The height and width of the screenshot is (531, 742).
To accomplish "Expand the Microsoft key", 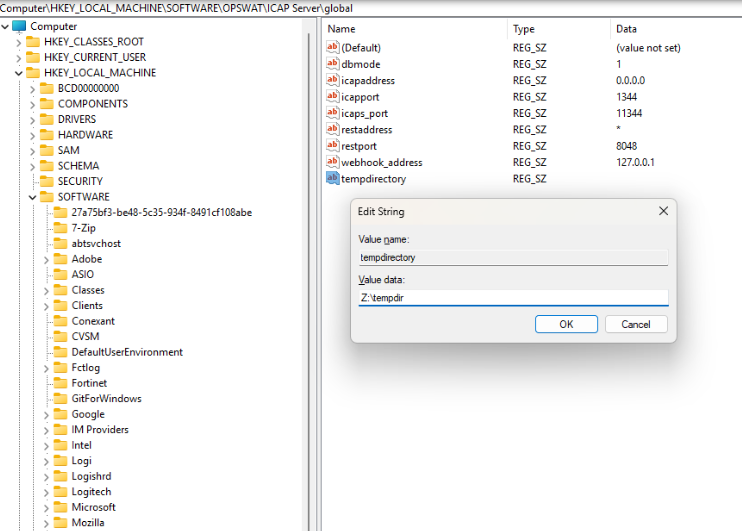I will coord(46,508).
